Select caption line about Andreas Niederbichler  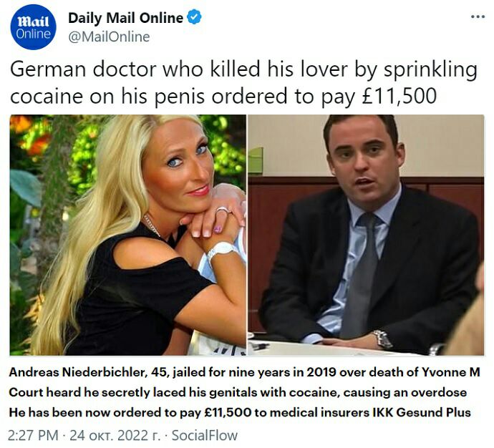click(x=244, y=372)
